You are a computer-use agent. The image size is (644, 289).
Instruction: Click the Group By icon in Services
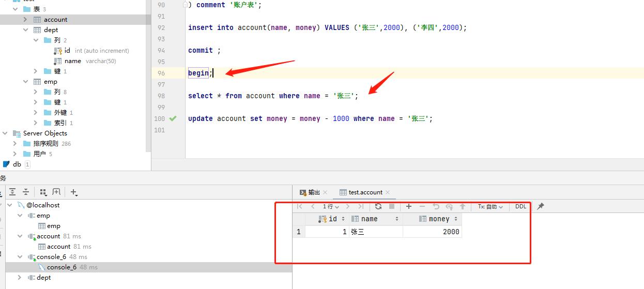tap(43, 192)
